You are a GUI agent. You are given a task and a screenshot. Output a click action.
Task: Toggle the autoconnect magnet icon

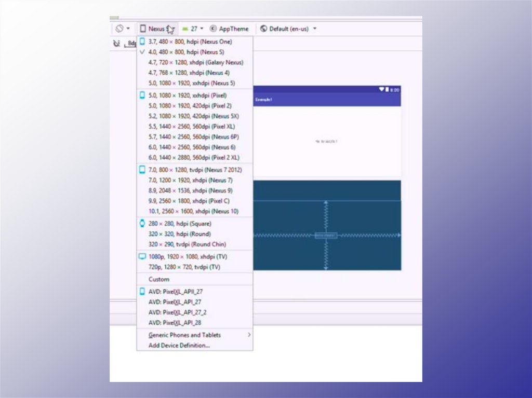coord(116,43)
